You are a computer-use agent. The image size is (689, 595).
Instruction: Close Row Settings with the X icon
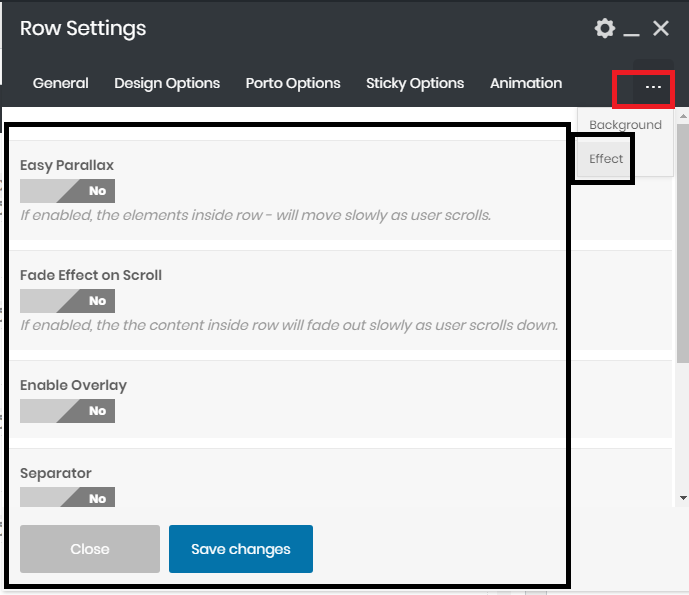[660, 29]
